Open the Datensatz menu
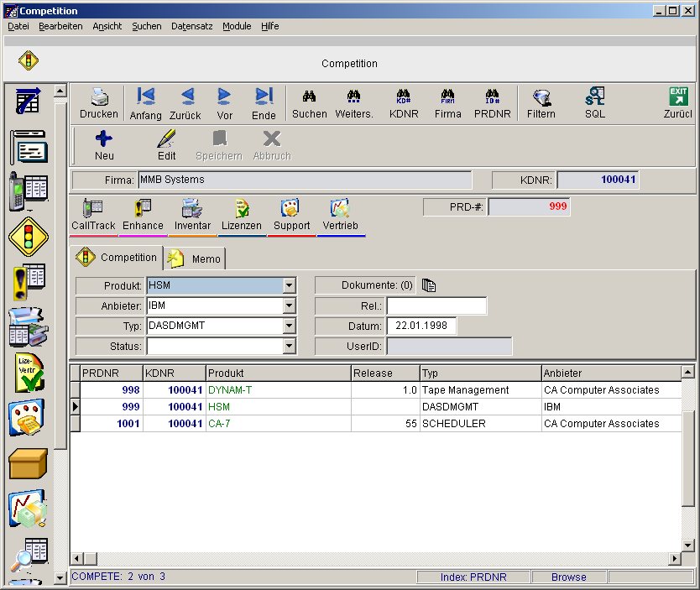This screenshot has height=590, width=700. click(x=191, y=26)
